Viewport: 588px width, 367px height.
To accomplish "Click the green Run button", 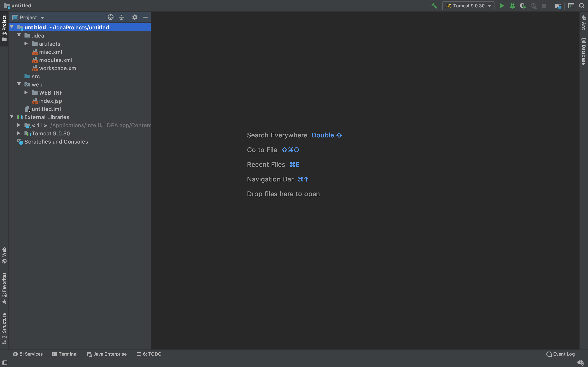I will (x=502, y=6).
